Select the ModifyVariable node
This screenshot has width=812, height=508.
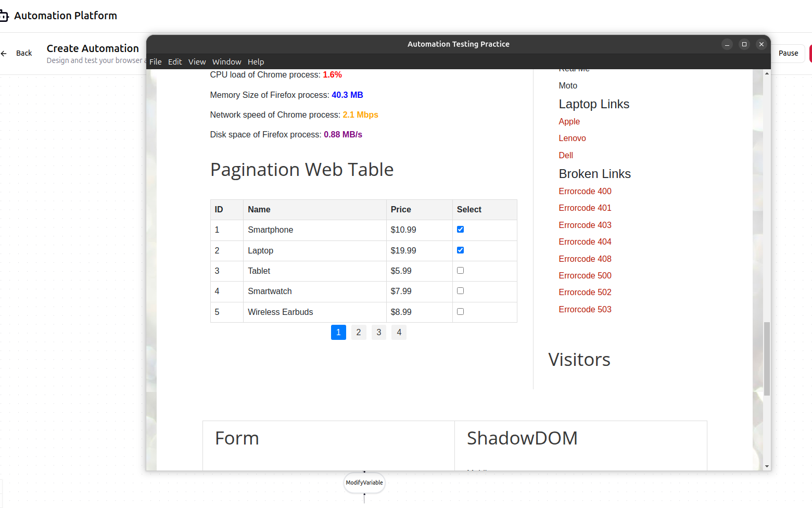[364, 482]
